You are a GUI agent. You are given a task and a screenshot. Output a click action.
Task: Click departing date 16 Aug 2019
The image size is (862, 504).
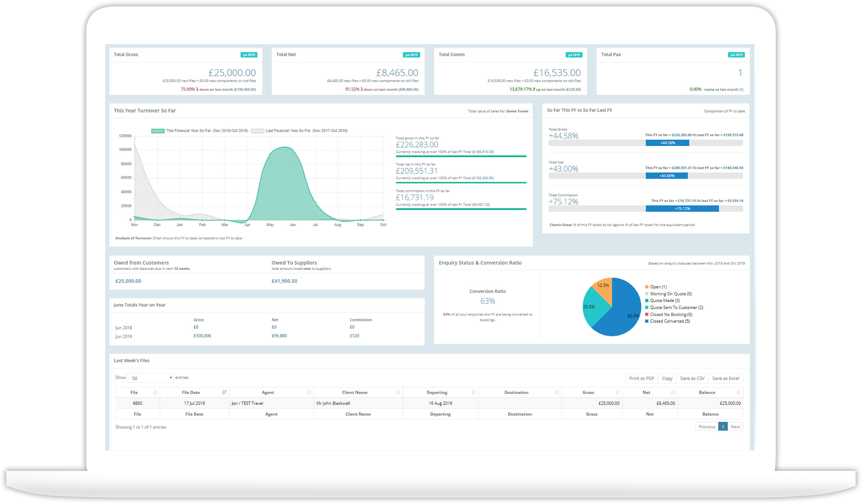(440, 403)
